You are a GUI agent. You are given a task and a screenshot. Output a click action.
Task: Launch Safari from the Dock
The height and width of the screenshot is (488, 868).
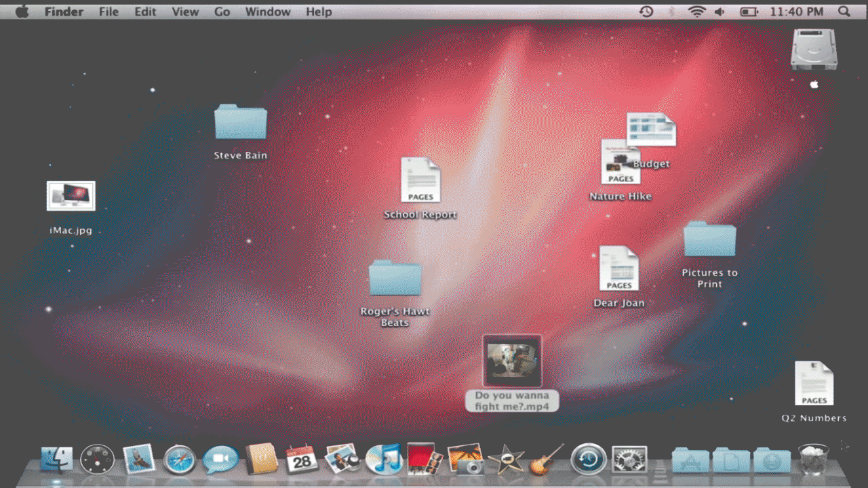point(179,458)
